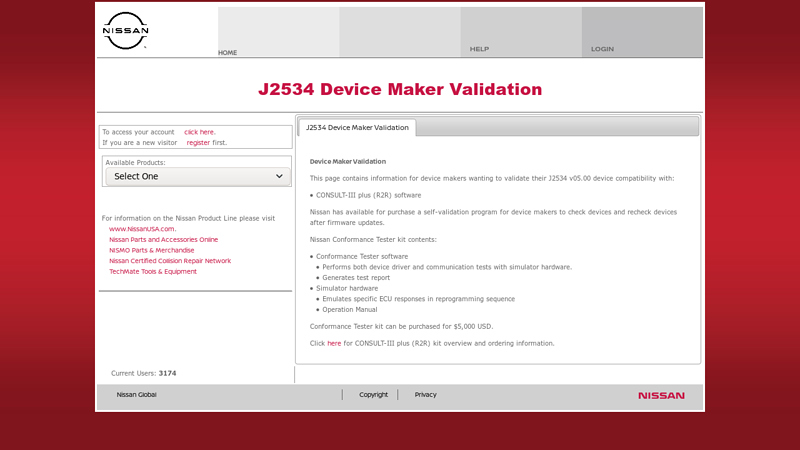
Task: Click the 'register' link for new visitors
Action: pyautogui.click(x=198, y=142)
